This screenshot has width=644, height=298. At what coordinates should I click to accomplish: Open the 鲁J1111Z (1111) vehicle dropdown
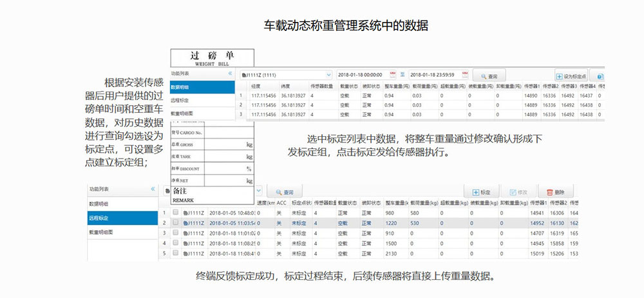click(287, 75)
